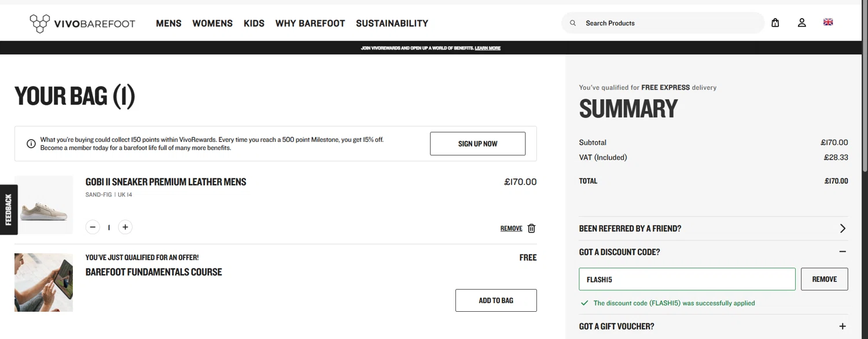
Task: Open the Kids menu
Action: 254,23
